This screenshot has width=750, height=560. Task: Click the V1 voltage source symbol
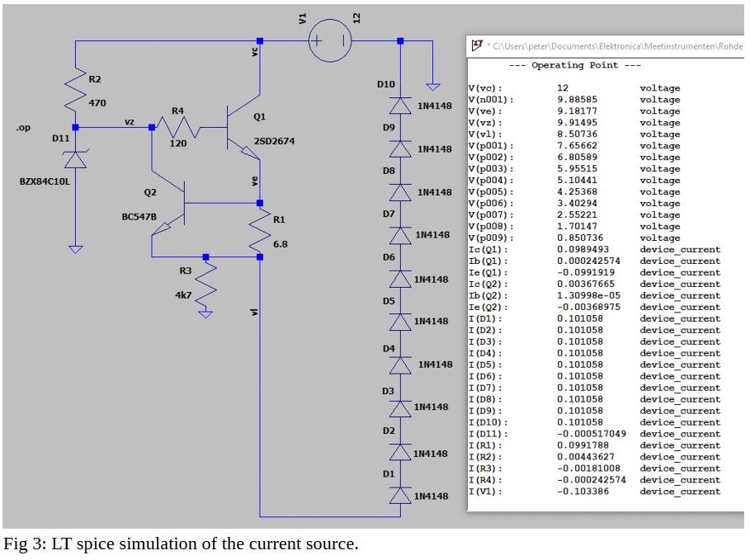(x=330, y=40)
